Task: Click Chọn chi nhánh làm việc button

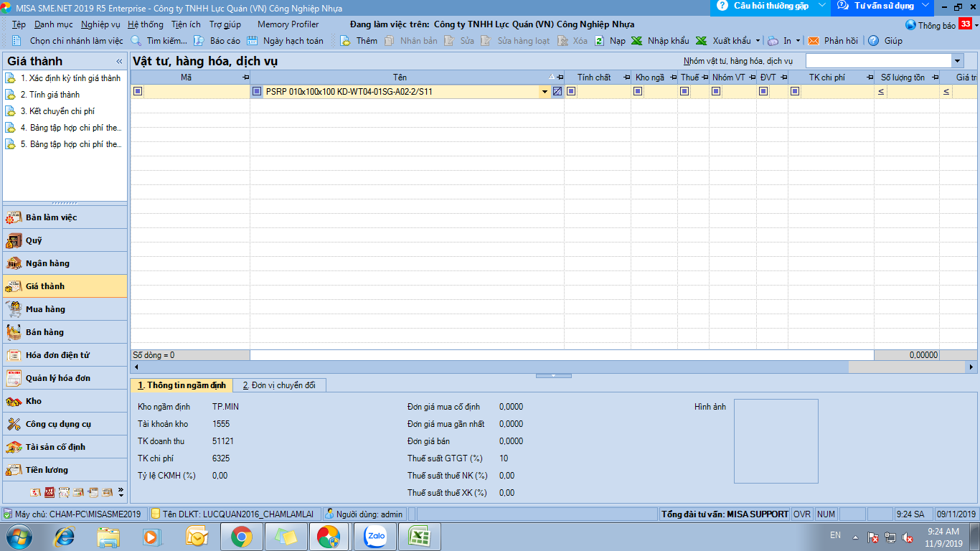Action: coord(69,41)
